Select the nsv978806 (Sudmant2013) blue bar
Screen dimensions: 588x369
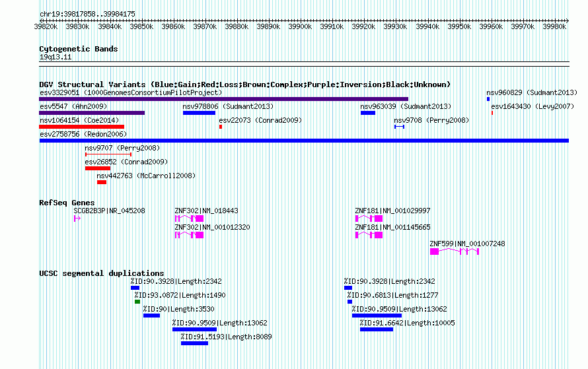click(199, 113)
